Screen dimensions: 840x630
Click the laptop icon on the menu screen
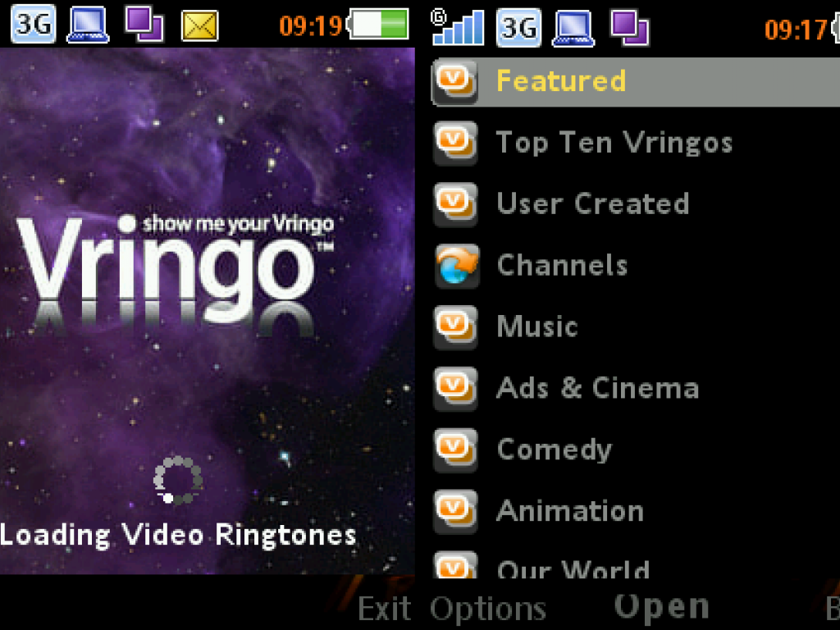pyautogui.click(x=573, y=27)
